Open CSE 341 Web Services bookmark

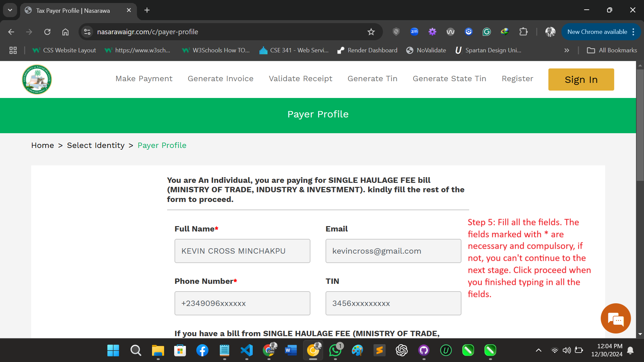tap(294, 50)
